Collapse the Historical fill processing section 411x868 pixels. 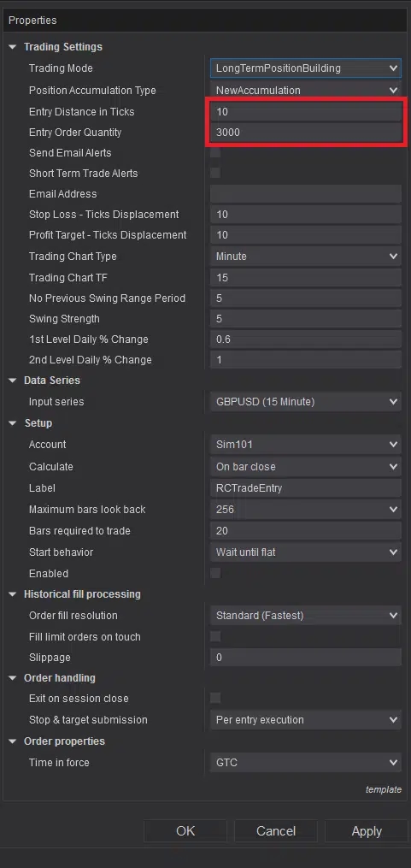click(x=13, y=594)
